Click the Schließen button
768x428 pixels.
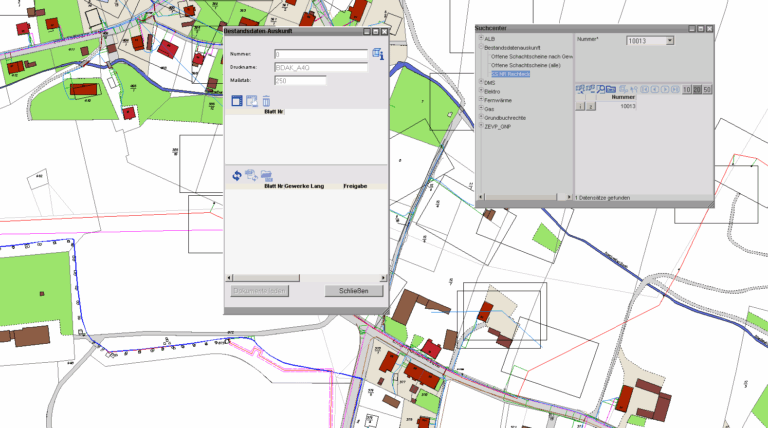coord(354,291)
